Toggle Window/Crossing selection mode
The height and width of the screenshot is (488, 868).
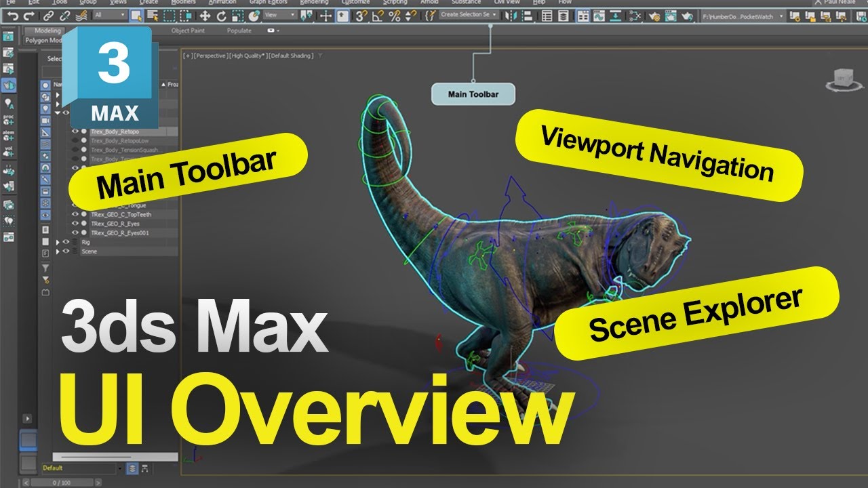coord(186,15)
